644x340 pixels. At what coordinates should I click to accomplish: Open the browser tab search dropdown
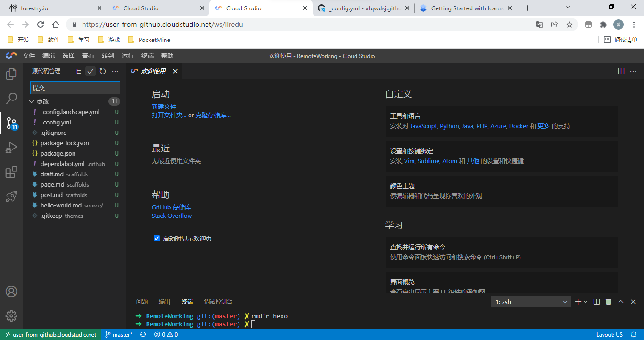pos(568,7)
